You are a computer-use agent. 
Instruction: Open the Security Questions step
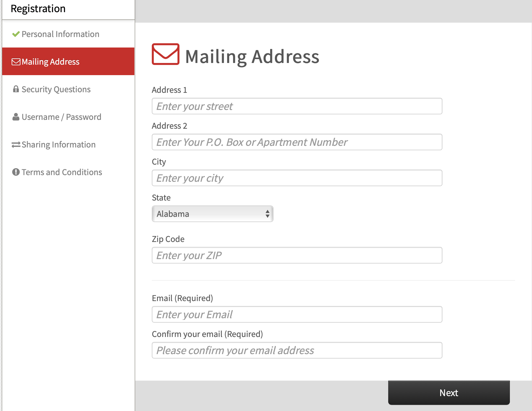coord(56,89)
